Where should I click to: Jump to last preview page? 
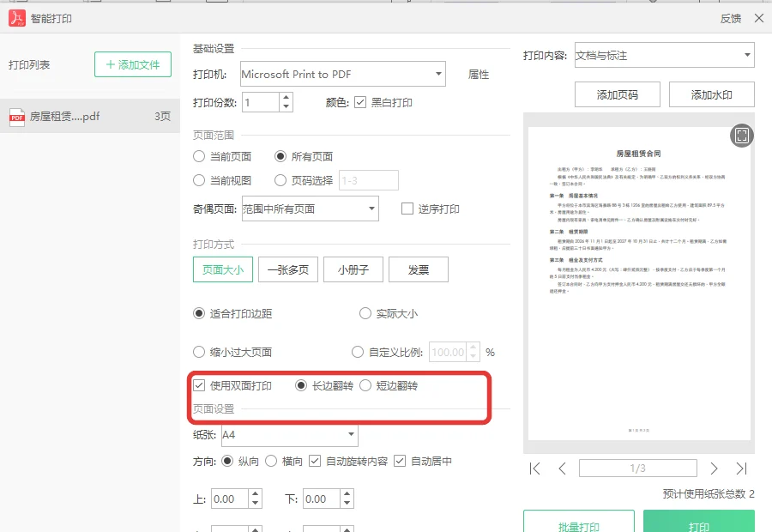tap(741, 469)
